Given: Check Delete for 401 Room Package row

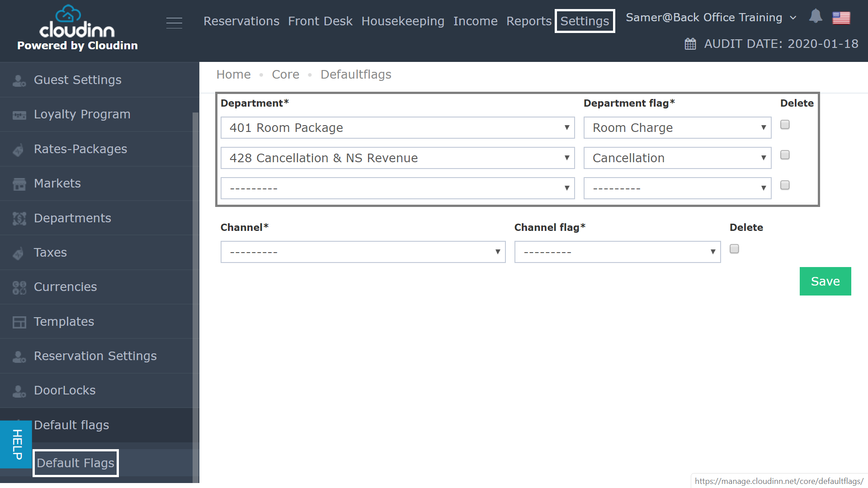Looking at the screenshot, I should 785,125.
